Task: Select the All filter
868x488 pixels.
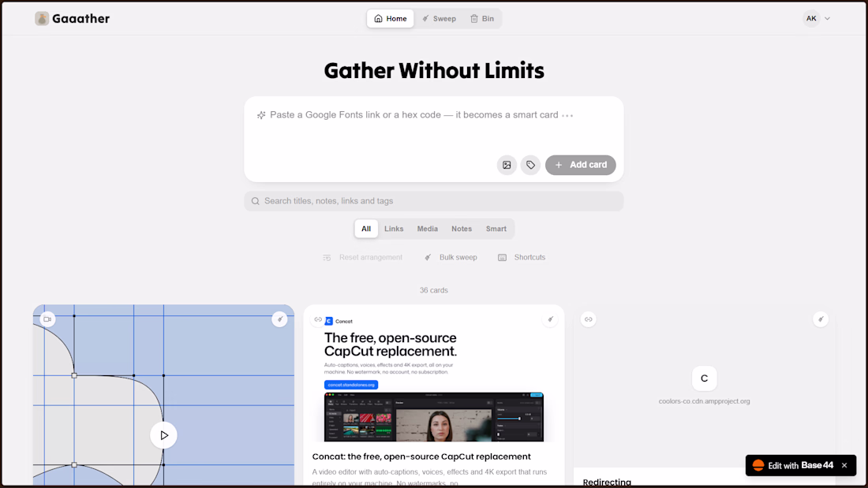Action: pos(366,229)
